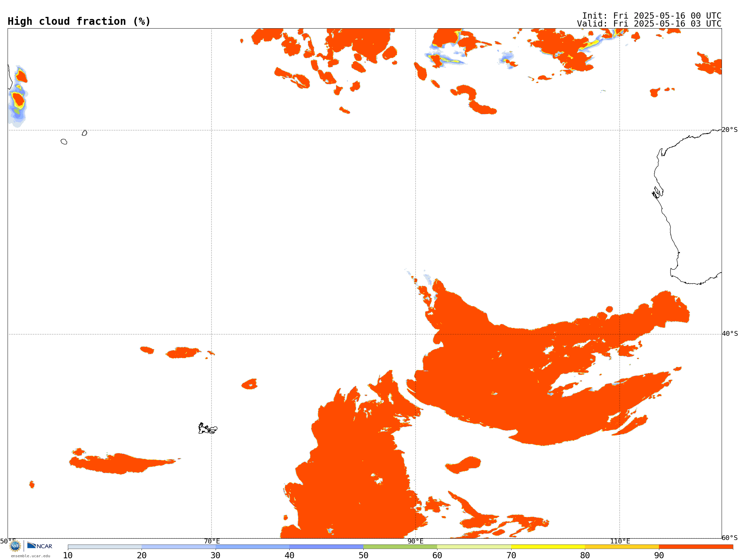
Task: Pick the 20-30 light blue colorbar swatch
Action: pos(178,547)
